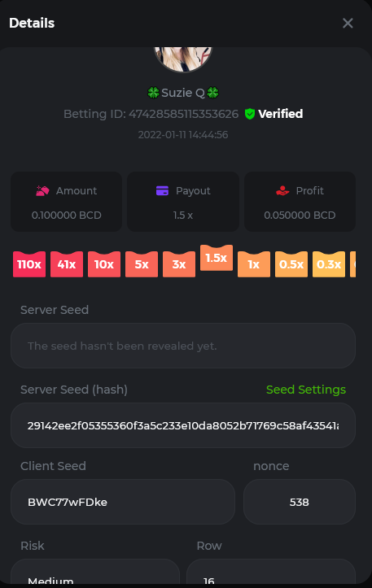Select the 10x multiplier tile
The height and width of the screenshot is (588, 372).
(104, 264)
